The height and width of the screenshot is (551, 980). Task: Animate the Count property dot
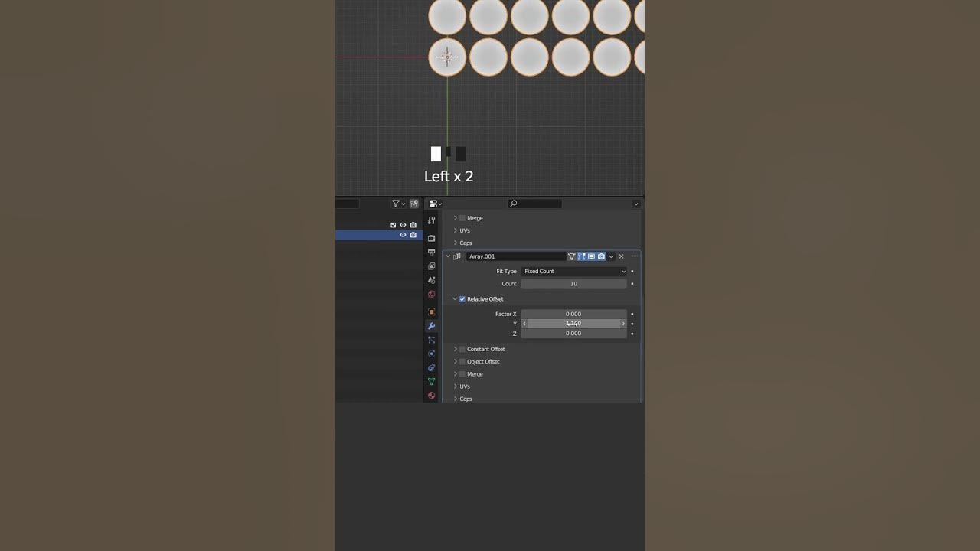coord(632,284)
